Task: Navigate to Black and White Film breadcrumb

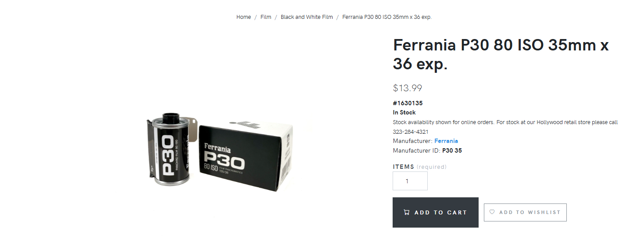Action: pyautogui.click(x=307, y=17)
